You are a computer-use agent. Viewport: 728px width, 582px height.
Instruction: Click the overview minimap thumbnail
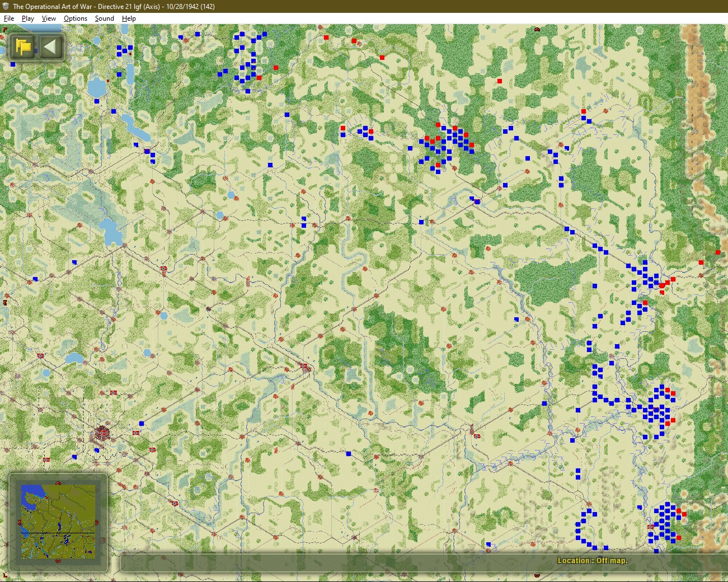click(x=58, y=522)
